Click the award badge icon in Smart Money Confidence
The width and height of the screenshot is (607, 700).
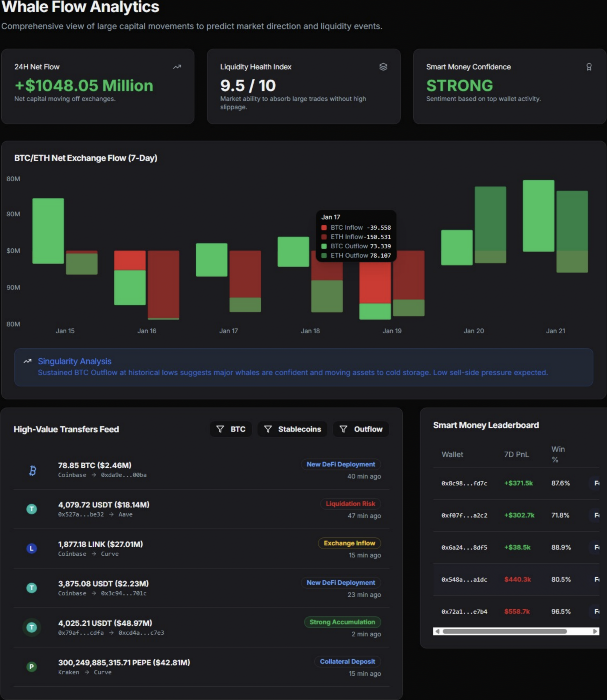pyautogui.click(x=589, y=67)
